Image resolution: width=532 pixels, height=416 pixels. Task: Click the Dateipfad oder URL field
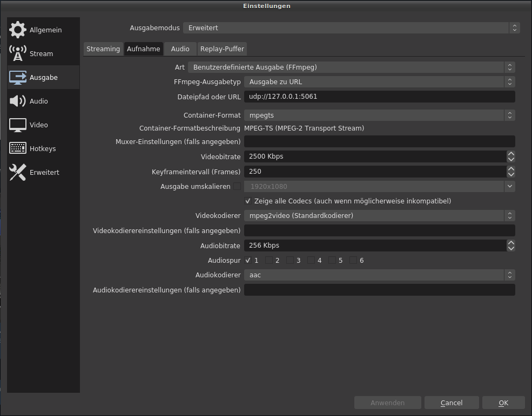(379, 97)
